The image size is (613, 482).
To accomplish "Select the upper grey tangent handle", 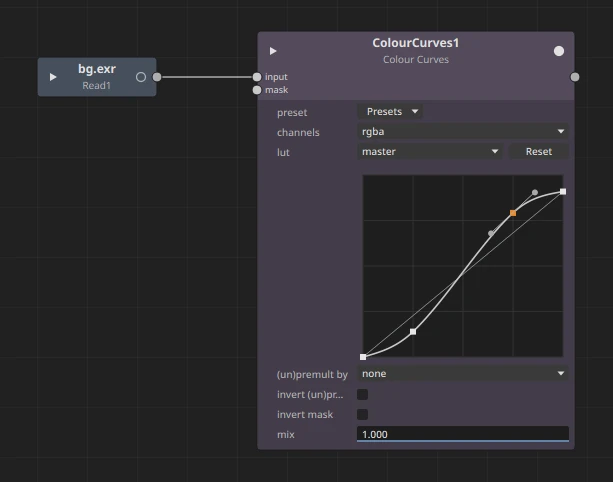I will click(x=535, y=192).
